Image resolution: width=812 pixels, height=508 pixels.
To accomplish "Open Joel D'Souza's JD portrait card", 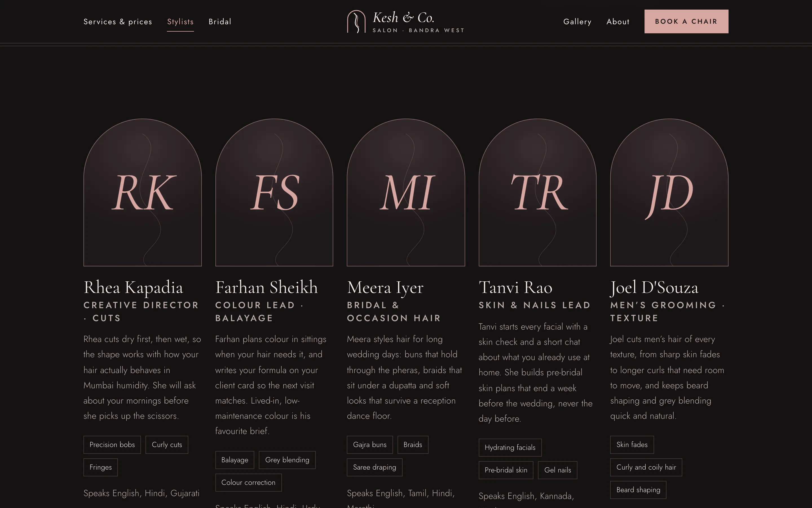I will (x=669, y=192).
